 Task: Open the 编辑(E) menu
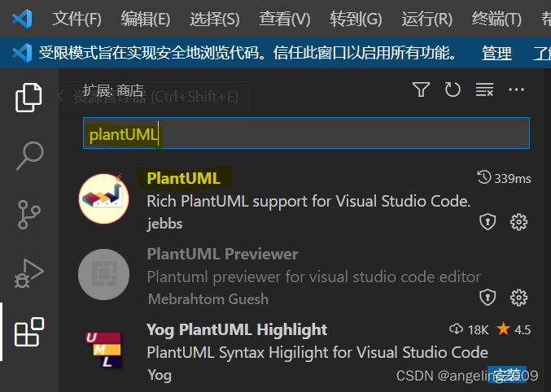point(146,19)
